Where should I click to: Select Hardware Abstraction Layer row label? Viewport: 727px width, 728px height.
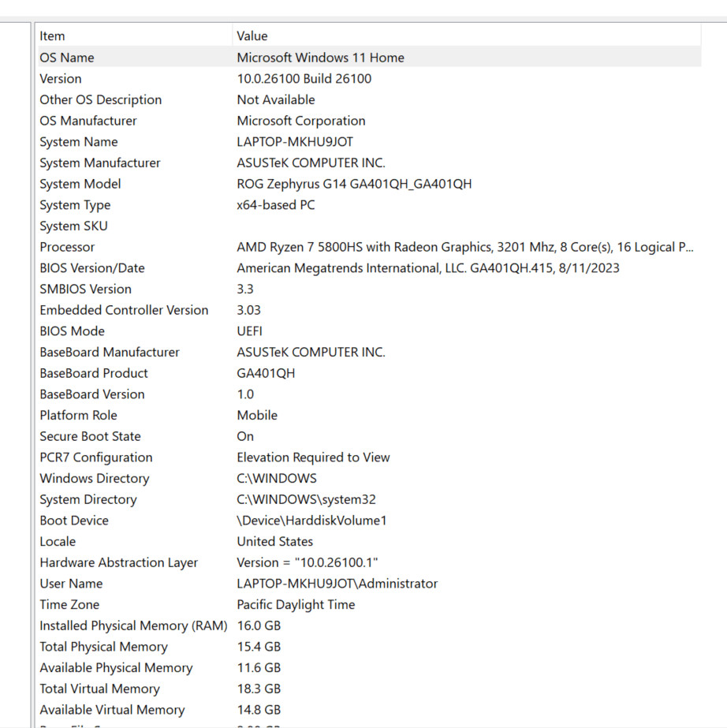118,562
